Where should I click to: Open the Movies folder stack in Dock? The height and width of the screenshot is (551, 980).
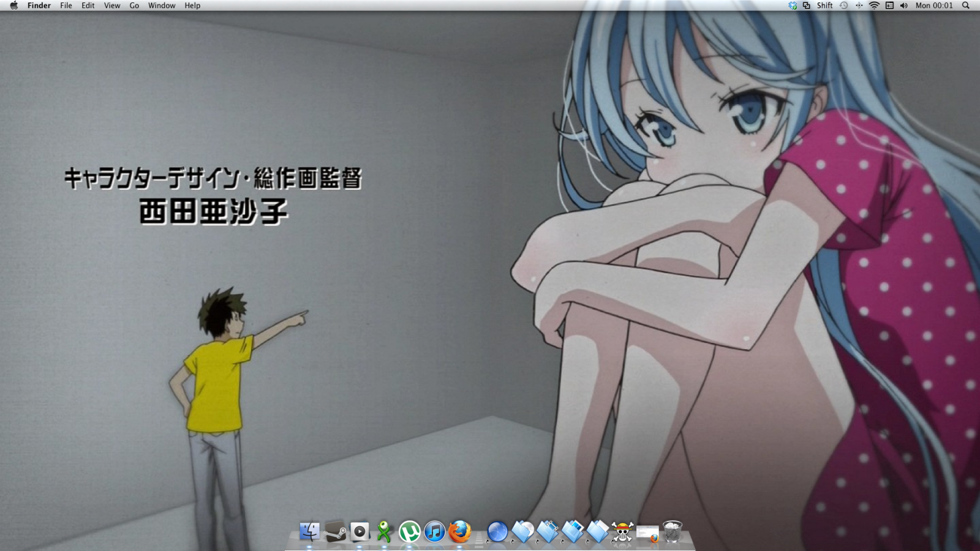(x=548, y=531)
